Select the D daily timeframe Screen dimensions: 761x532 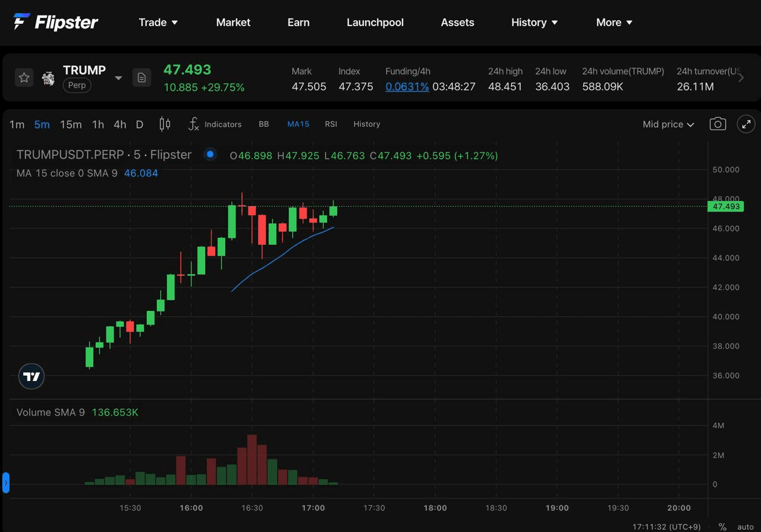click(x=140, y=124)
